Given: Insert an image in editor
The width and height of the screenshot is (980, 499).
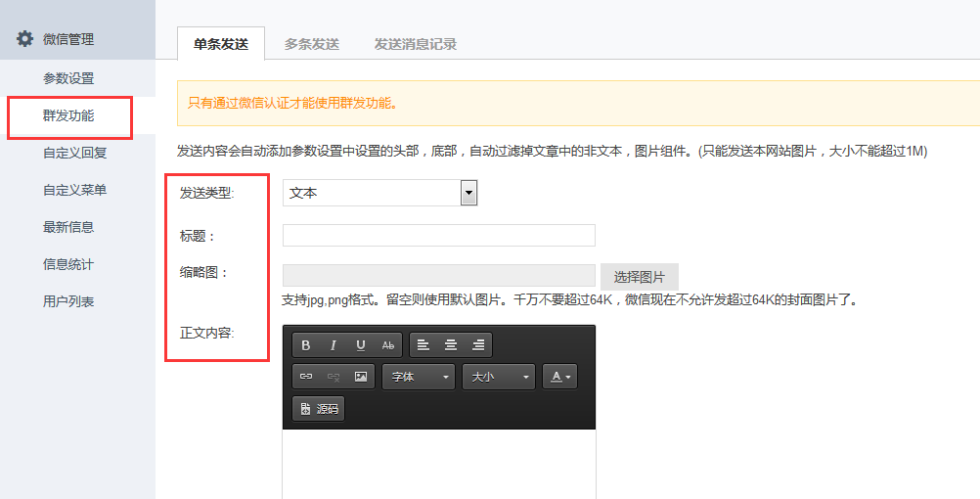Looking at the screenshot, I should point(361,377).
